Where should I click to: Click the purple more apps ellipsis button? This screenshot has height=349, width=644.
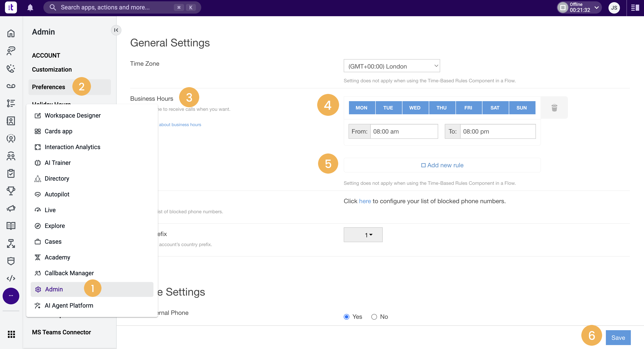[x=11, y=296]
